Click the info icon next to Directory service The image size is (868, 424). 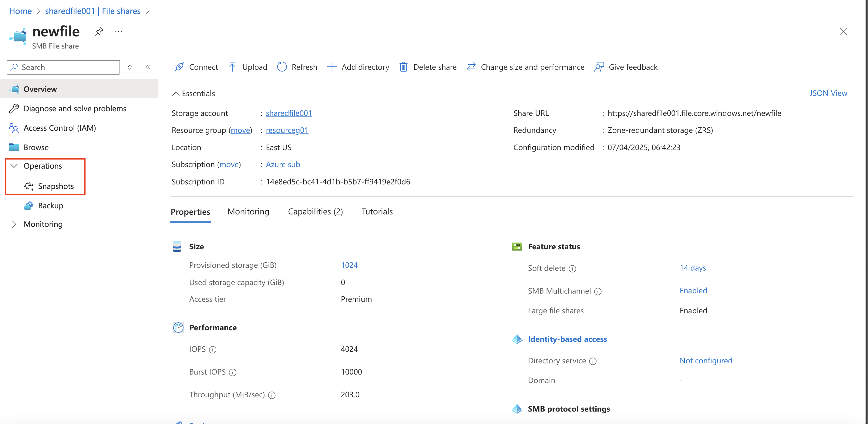593,361
